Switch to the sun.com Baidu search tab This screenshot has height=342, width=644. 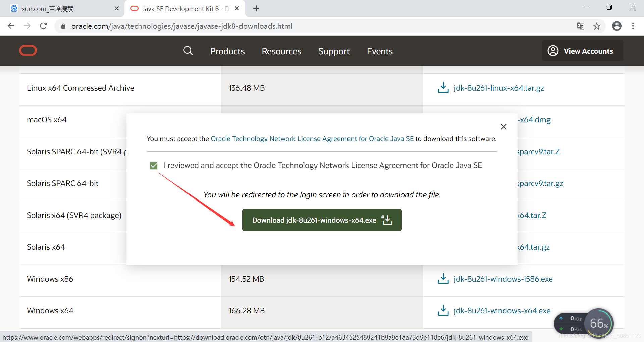tap(62, 9)
